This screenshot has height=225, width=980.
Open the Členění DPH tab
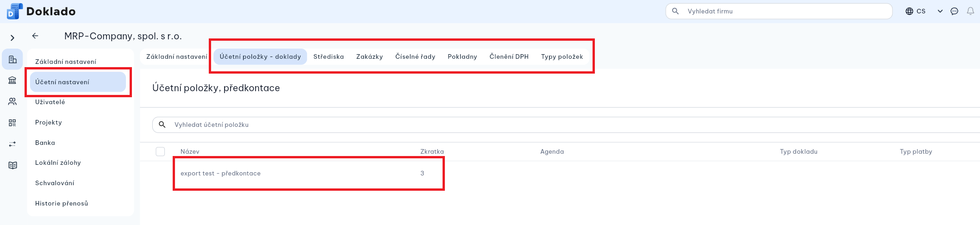point(509,56)
